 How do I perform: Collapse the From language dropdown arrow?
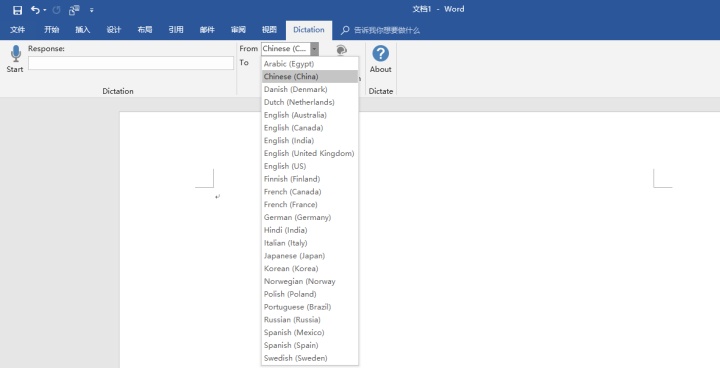click(x=314, y=49)
